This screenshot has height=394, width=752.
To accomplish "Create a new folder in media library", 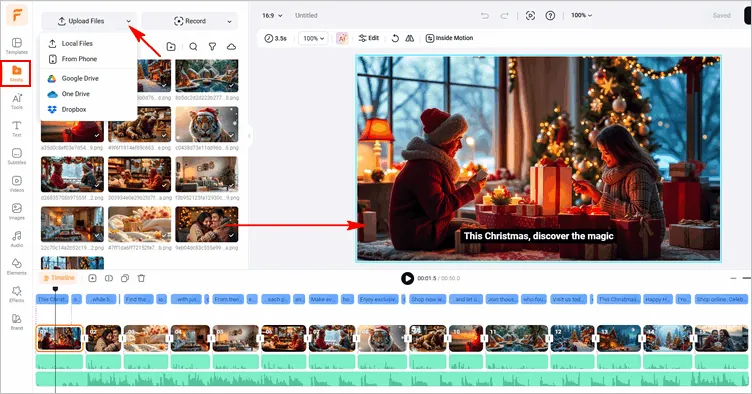I will click(171, 46).
